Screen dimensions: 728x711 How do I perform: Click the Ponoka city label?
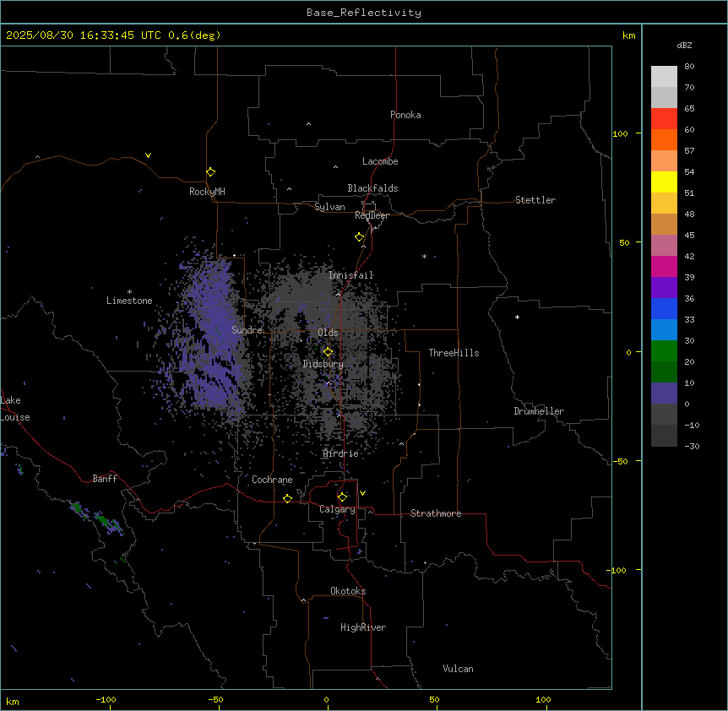click(x=405, y=115)
